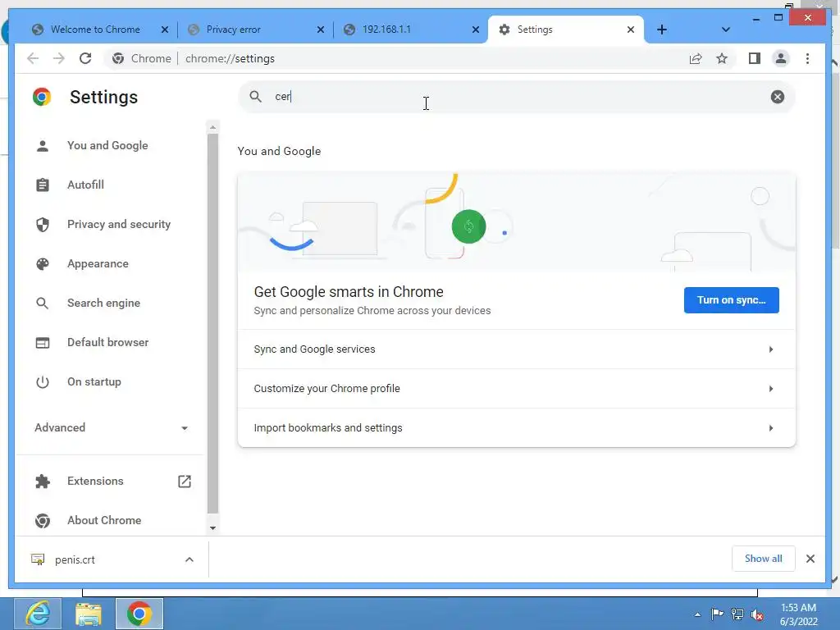Viewport: 840px width, 630px height.
Task: Open a new tab with plus button
Action: pyautogui.click(x=662, y=30)
